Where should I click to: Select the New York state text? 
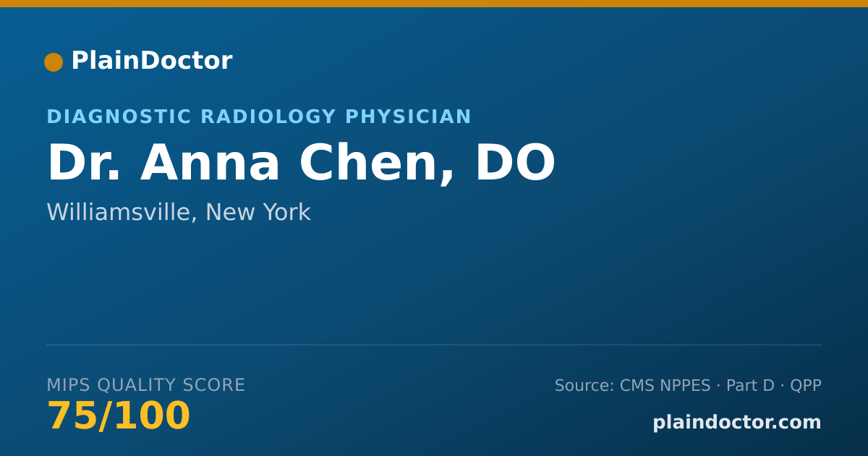pos(258,213)
